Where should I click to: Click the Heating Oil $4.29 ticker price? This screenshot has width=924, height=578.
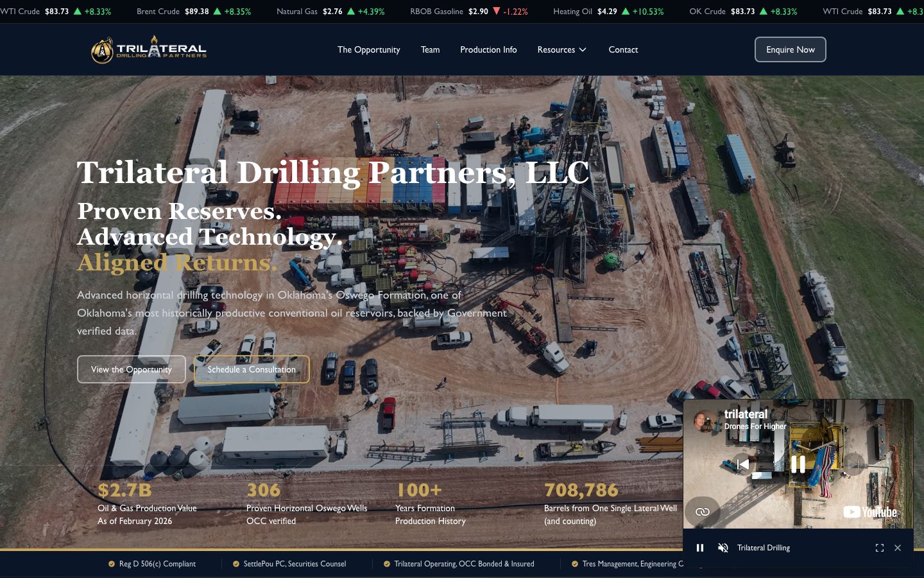[x=607, y=12]
